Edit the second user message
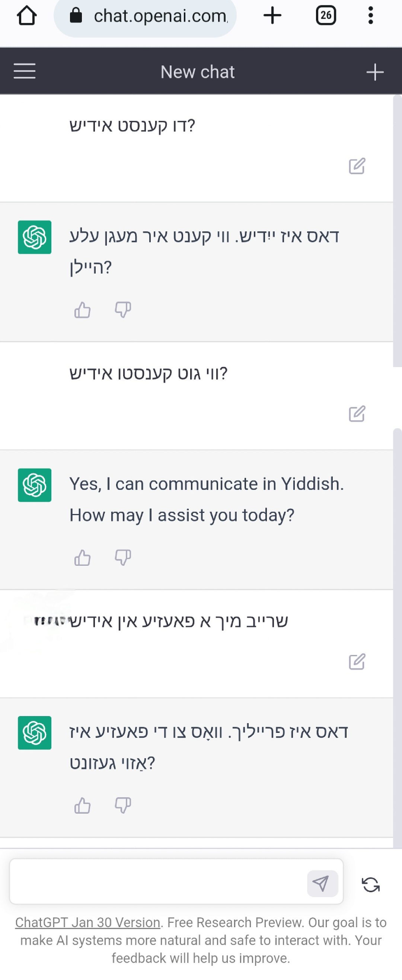This screenshot has height=980, width=402. click(357, 414)
